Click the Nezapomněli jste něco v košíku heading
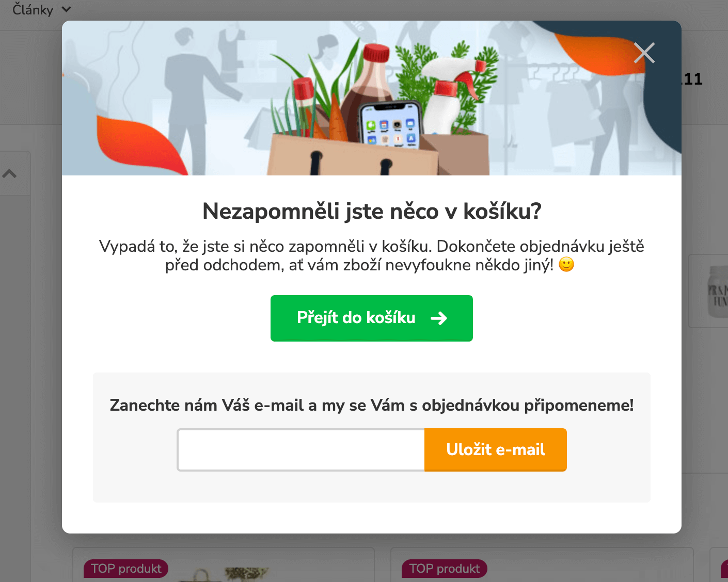 tap(372, 211)
